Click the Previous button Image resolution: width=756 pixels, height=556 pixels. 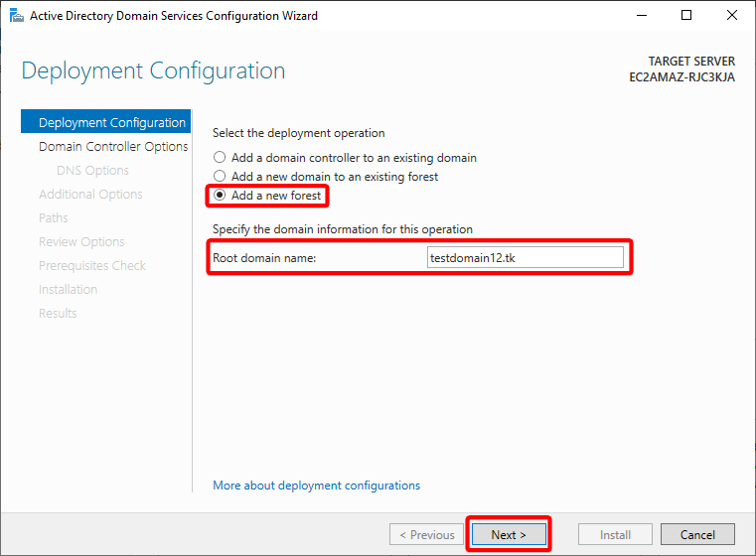[427, 534]
